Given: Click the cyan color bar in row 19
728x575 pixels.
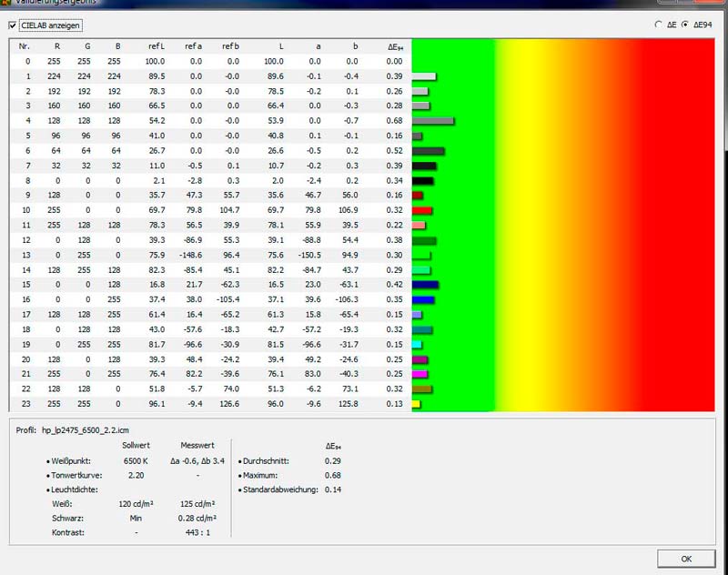Looking at the screenshot, I should point(417,345).
